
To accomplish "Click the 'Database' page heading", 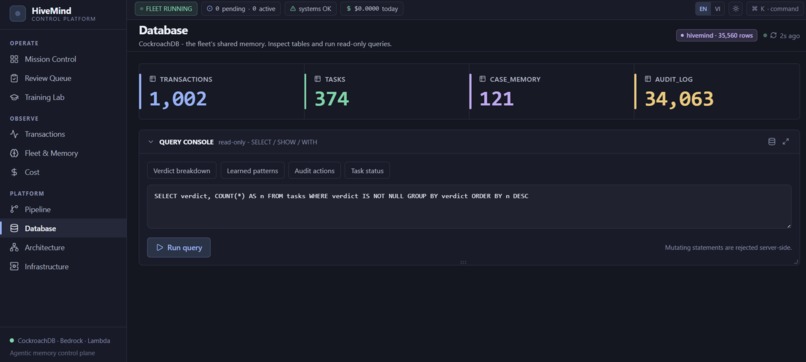I will [x=163, y=30].
